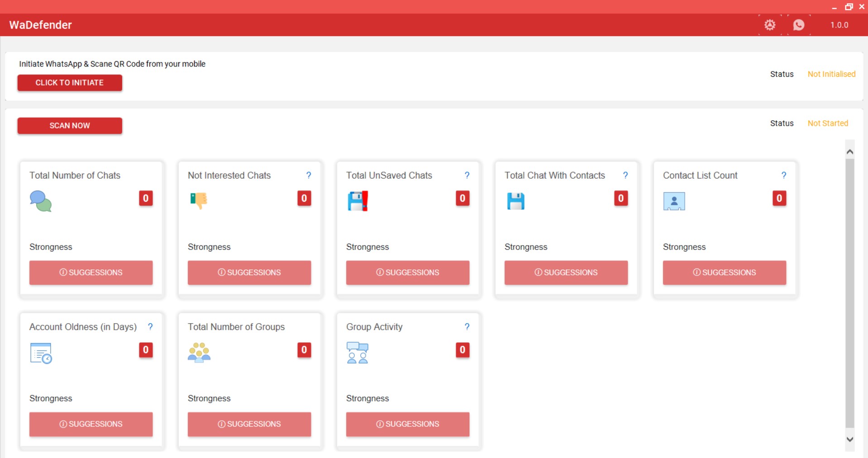Start scanning with the SCAN NOW button
Viewport: 868px width, 458px height.
coord(70,126)
